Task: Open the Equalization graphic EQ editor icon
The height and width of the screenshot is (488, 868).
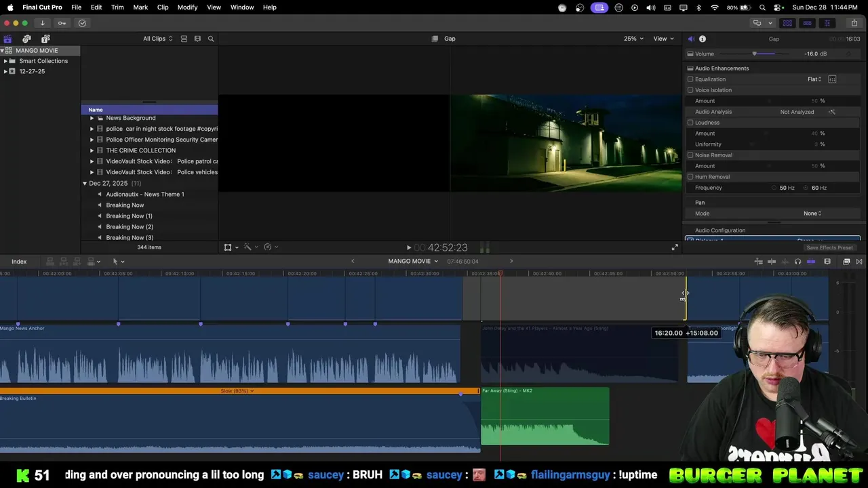Action: pyautogui.click(x=832, y=79)
